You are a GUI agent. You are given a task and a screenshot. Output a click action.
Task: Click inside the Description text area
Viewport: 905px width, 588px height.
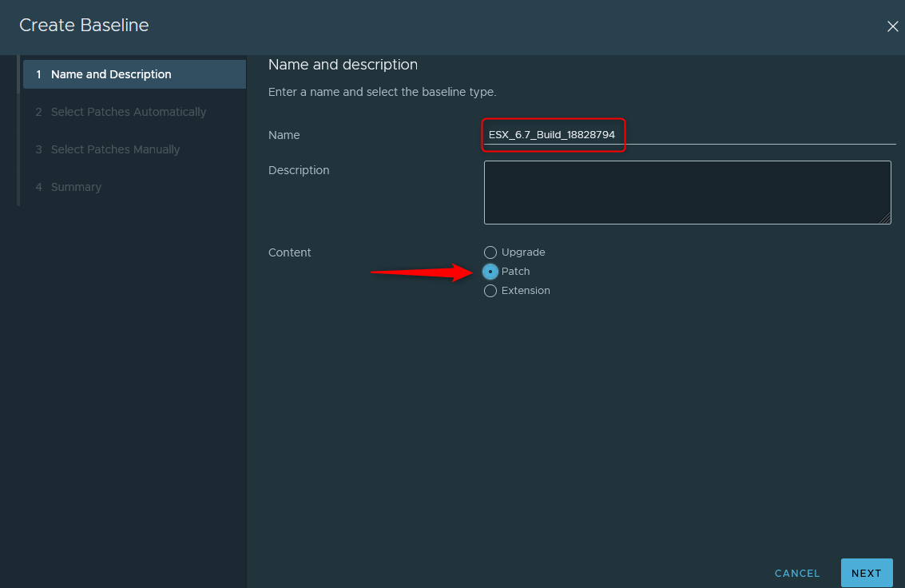pyautogui.click(x=687, y=192)
